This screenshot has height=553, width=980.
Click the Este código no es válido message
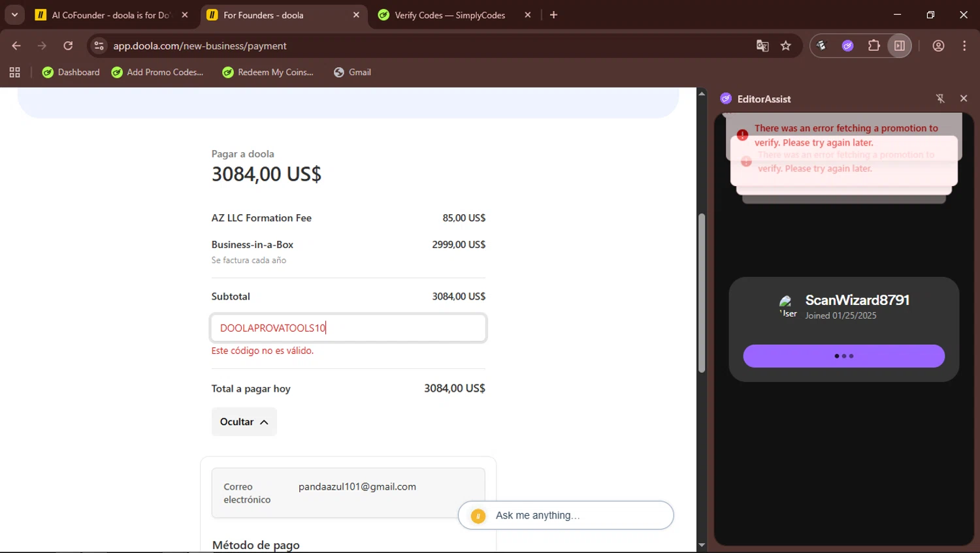(x=262, y=351)
